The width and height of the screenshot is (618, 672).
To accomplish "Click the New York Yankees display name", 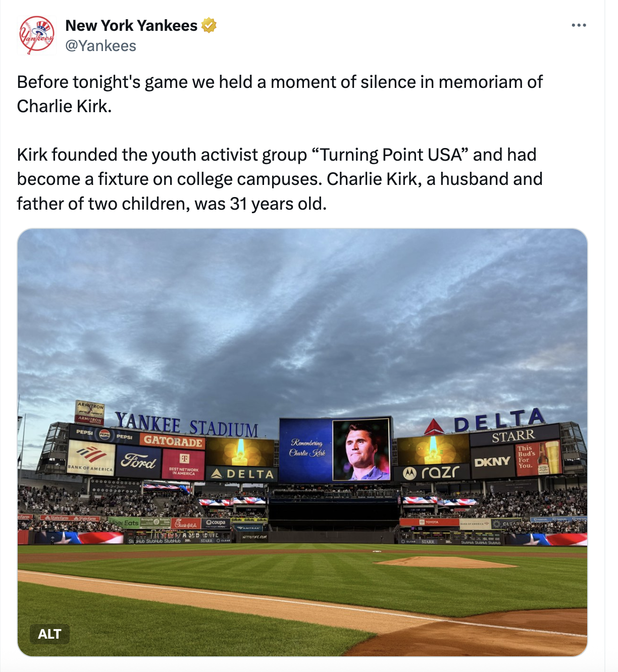I will (x=131, y=25).
